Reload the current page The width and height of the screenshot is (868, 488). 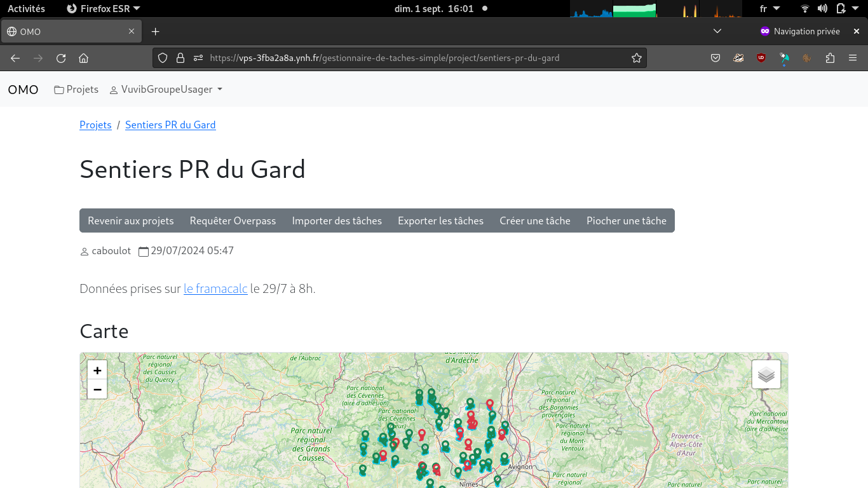click(61, 58)
